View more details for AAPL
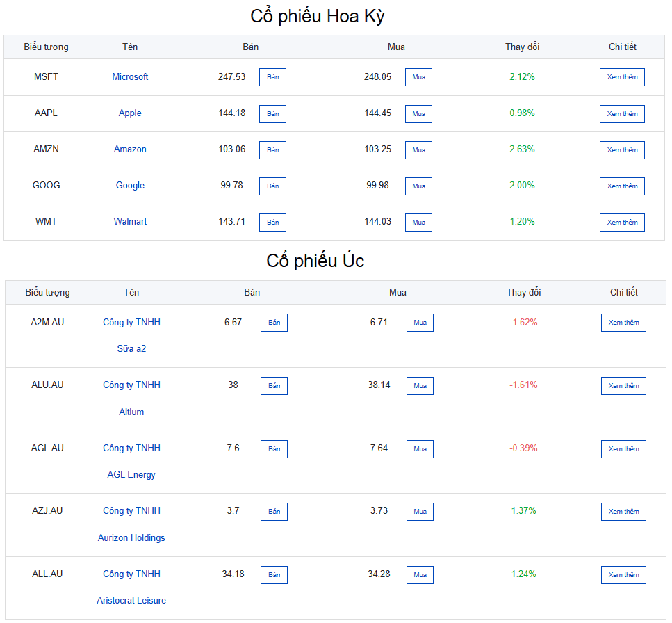This screenshot has height=623, width=672. click(622, 114)
